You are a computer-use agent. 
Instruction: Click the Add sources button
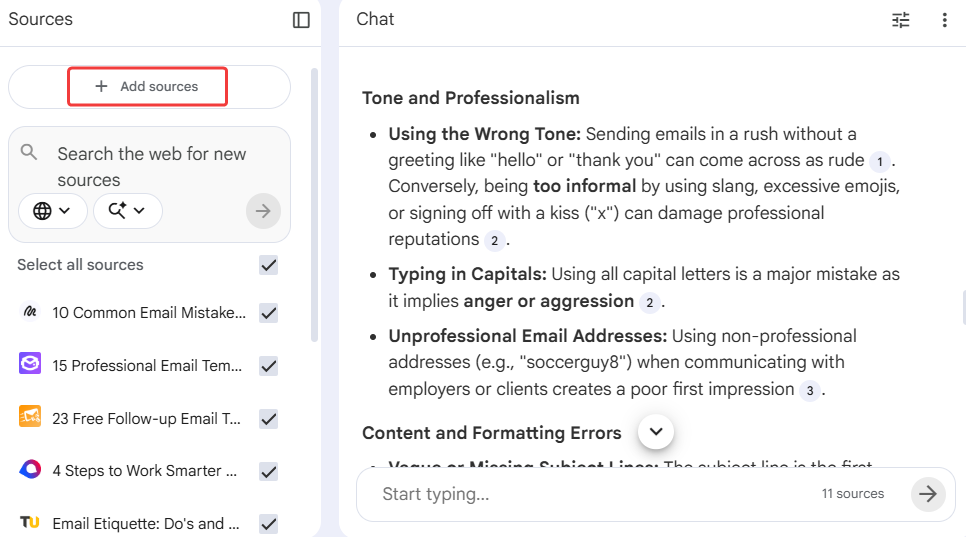148,87
